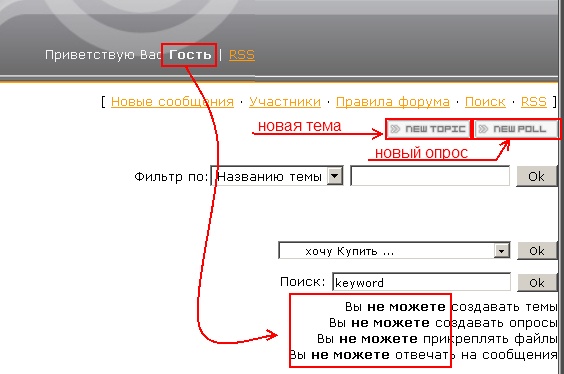The image size is (564, 374).
Task: Click the Гость username text
Action: click(x=190, y=55)
